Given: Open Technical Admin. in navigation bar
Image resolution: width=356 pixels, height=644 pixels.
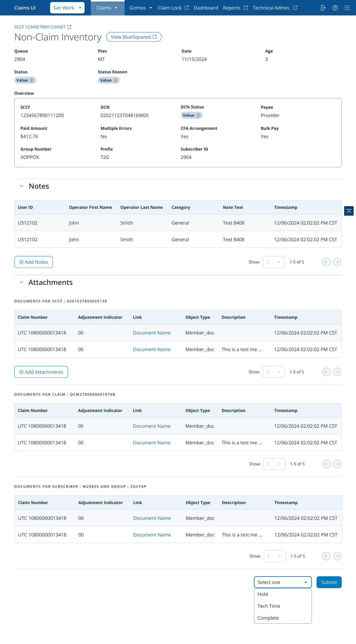Looking at the screenshot, I should click(x=275, y=8).
